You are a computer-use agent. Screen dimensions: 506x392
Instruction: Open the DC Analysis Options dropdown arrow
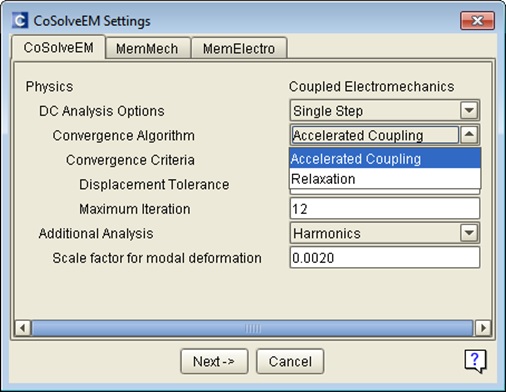(x=469, y=110)
